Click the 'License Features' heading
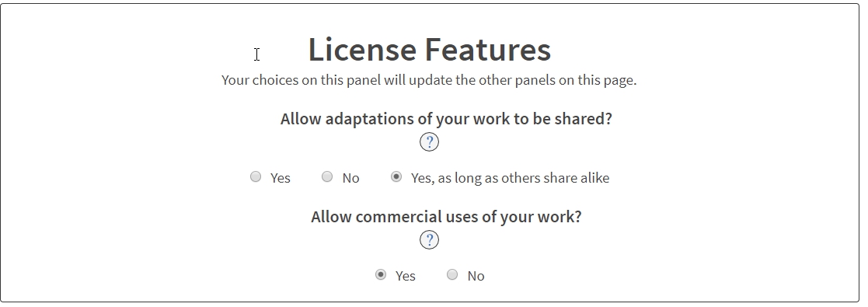The image size is (868, 307). click(430, 49)
